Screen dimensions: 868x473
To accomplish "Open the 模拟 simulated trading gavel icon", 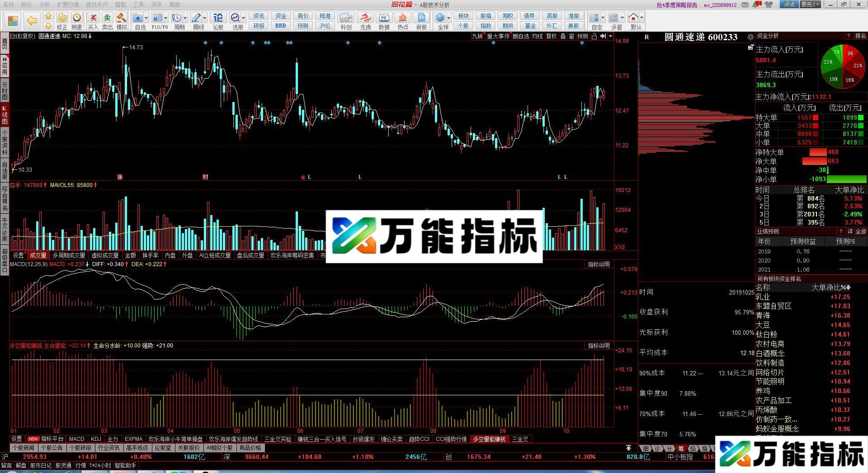I will point(121,19).
